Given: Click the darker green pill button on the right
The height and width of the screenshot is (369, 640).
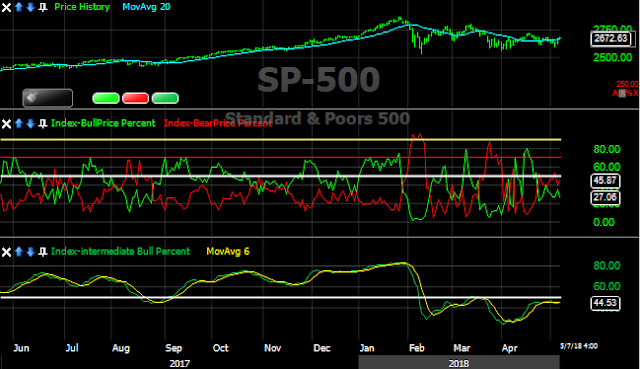Looking at the screenshot, I should coord(165,98).
